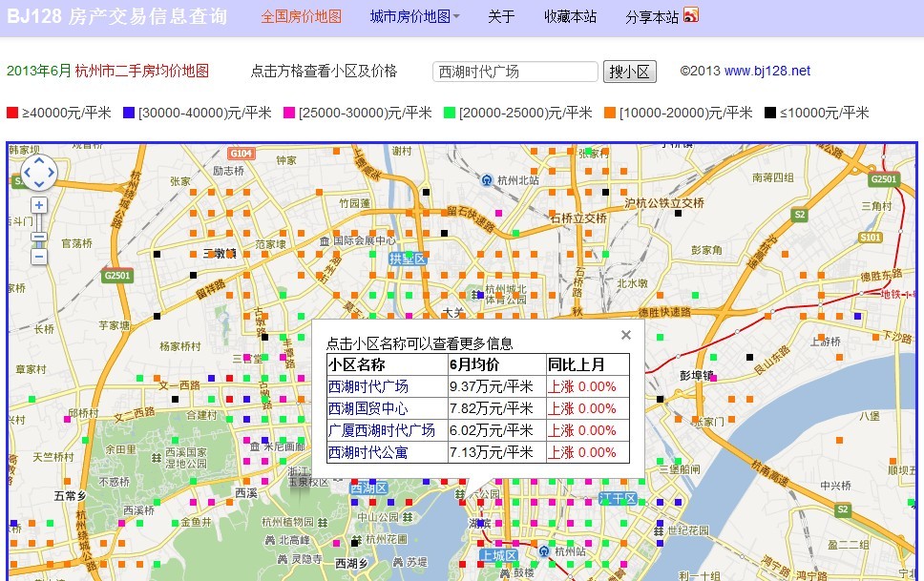Close the 小区 info popup
This screenshot has height=581, width=924.
[x=626, y=335]
